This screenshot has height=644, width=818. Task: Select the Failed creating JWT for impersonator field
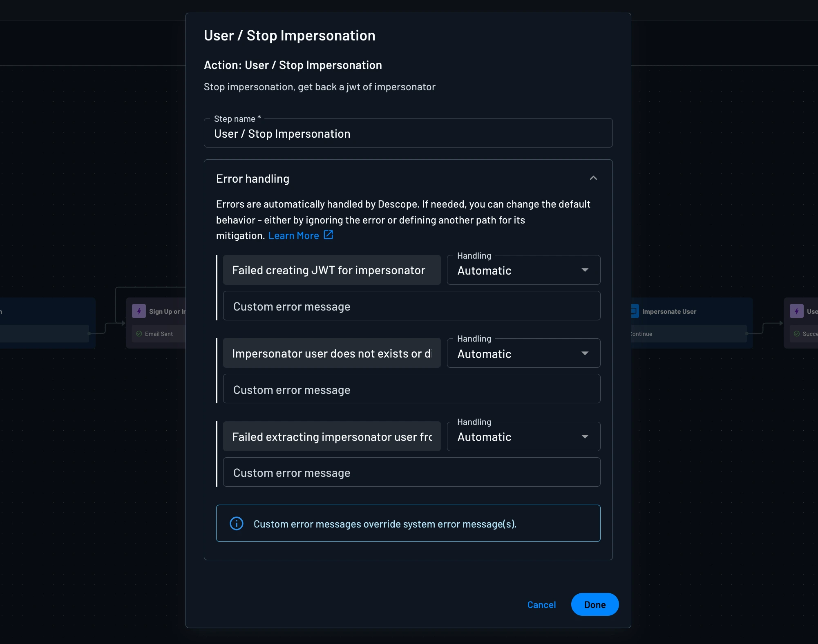click(331, 270)
